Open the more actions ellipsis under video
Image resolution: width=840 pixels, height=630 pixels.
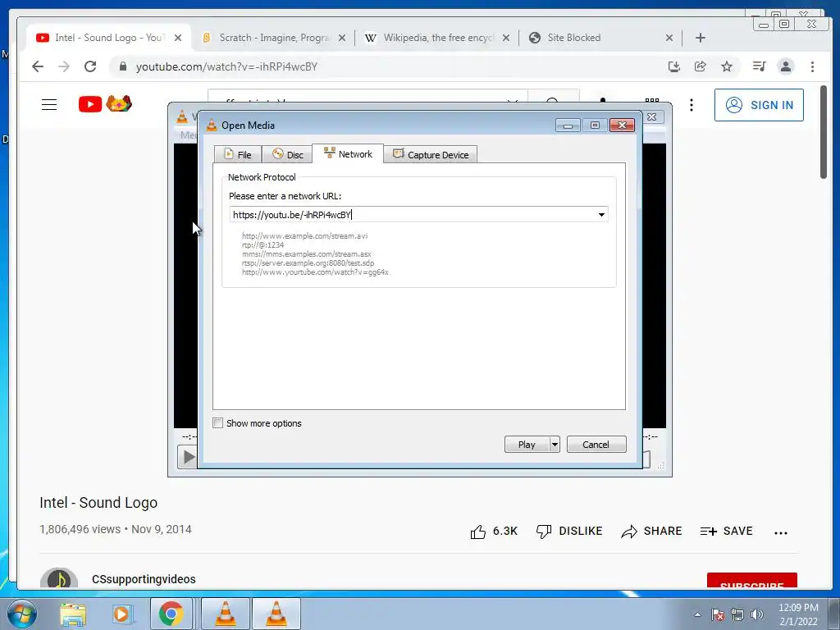tap(781, 532)
